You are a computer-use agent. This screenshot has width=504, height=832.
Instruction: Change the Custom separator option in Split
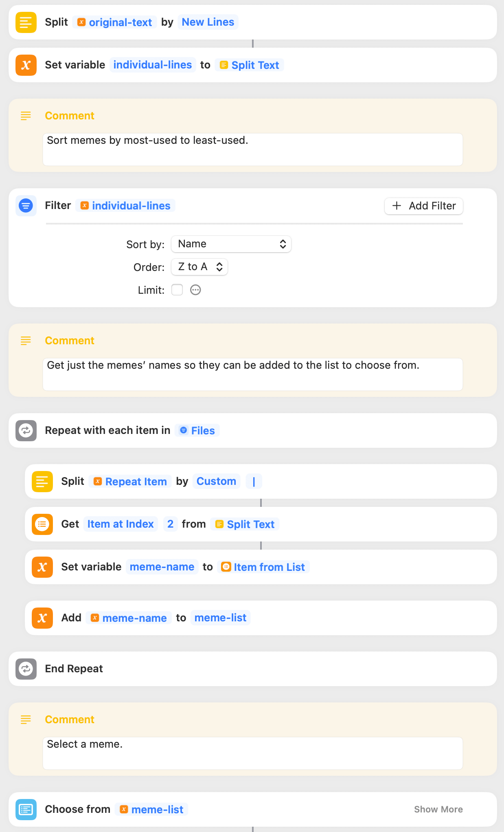tap(216, 482)
